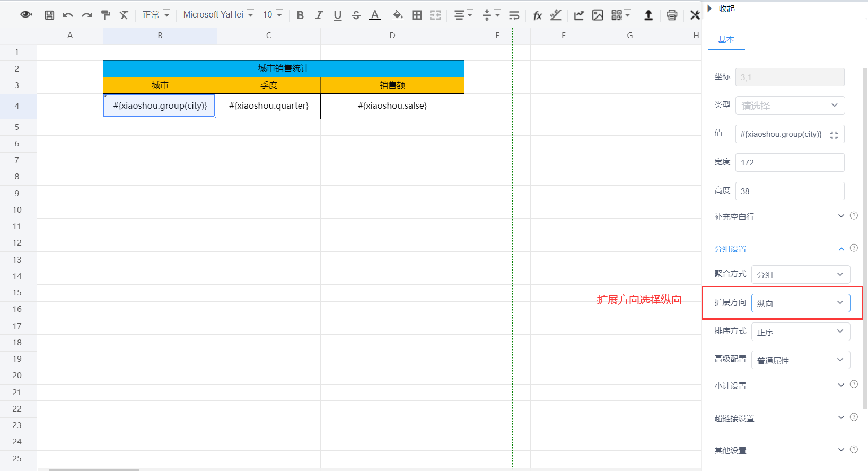Toggle italic formatting
Image resolution: width=868 pixels, height=471 pixels.
[x=319, y=15]
